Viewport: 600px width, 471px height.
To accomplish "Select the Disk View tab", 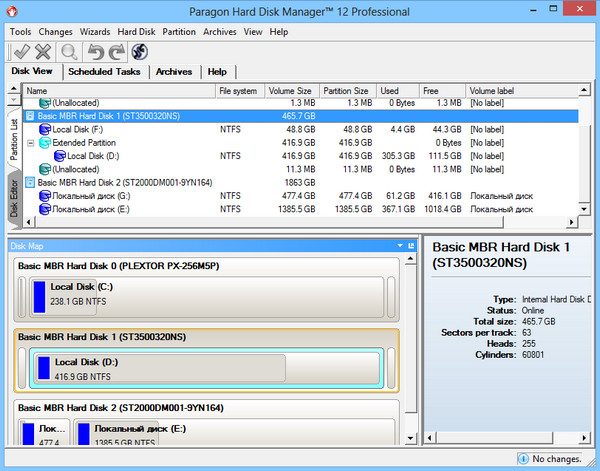I will pos(32,71).
